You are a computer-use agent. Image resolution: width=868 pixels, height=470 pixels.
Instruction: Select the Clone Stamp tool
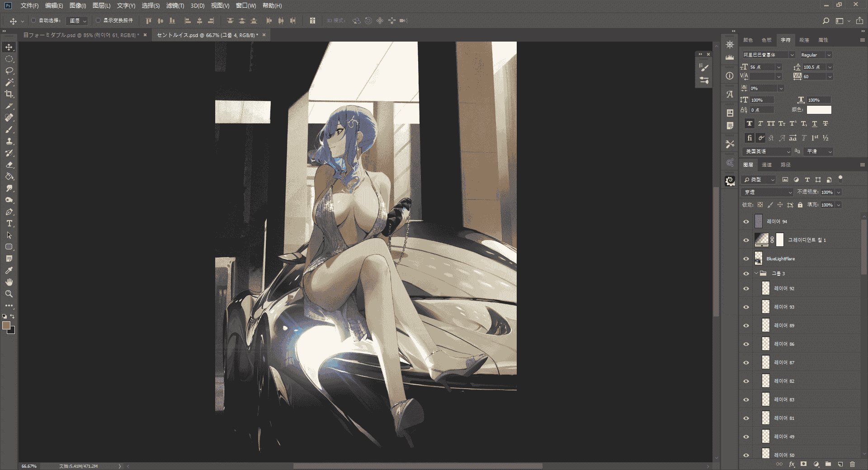9,141
